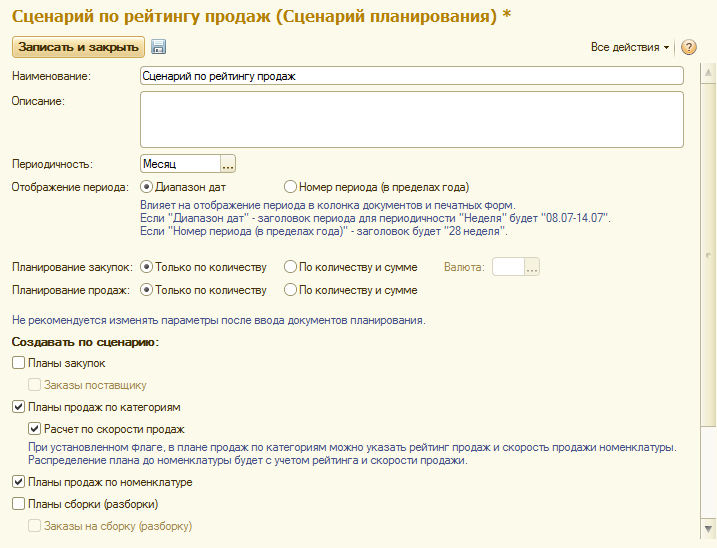Choose Только по количеству for Планирование продаж
Image resolution: width=717 pixels, height=548 pixels.
147,290
